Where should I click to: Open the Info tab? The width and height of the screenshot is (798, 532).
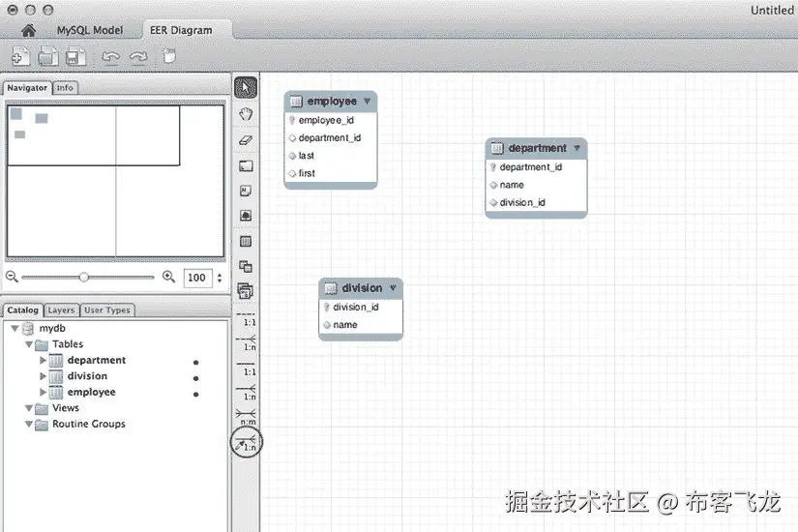[65, 88]
